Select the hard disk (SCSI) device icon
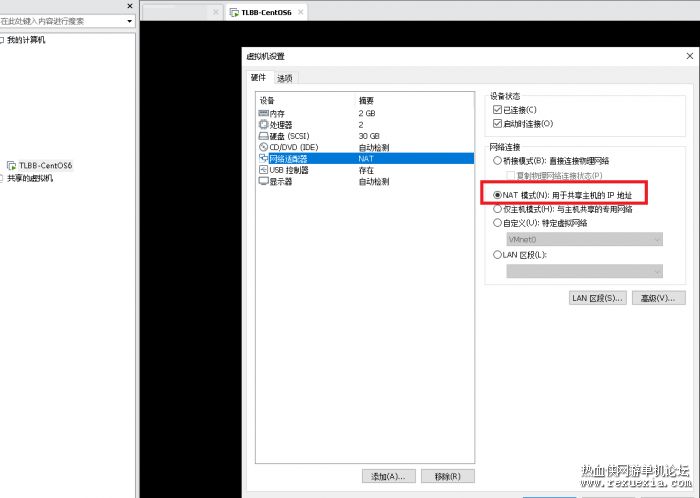 tap(263, 136)
